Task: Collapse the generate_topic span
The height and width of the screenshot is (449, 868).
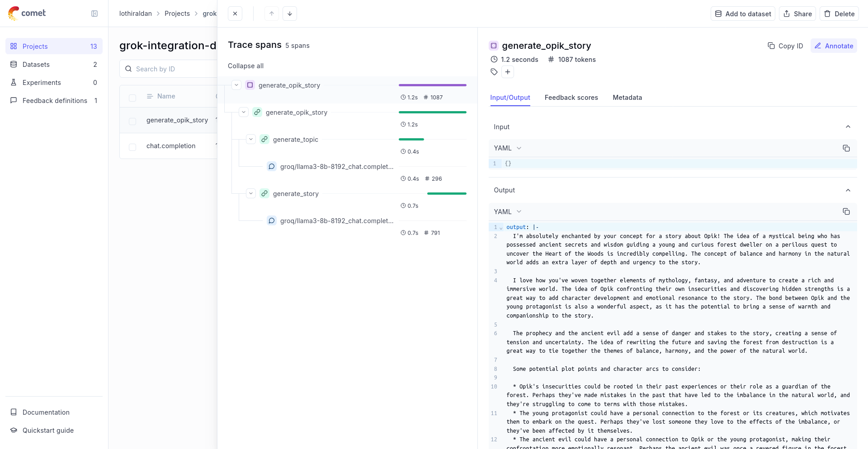Action: point(251,139)
